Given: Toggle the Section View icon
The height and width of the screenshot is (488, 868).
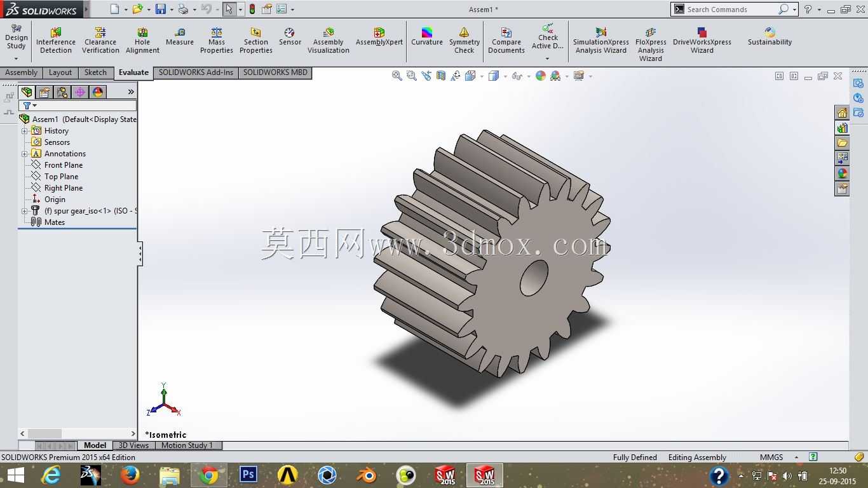Looking at the screenshot, I should pyautogui.click(x=441, y=76).
